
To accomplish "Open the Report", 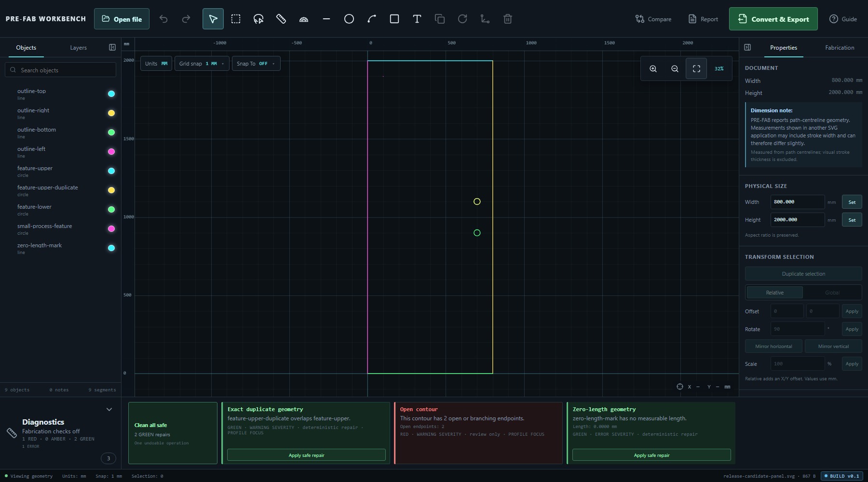I will click(x=703, y=19).
